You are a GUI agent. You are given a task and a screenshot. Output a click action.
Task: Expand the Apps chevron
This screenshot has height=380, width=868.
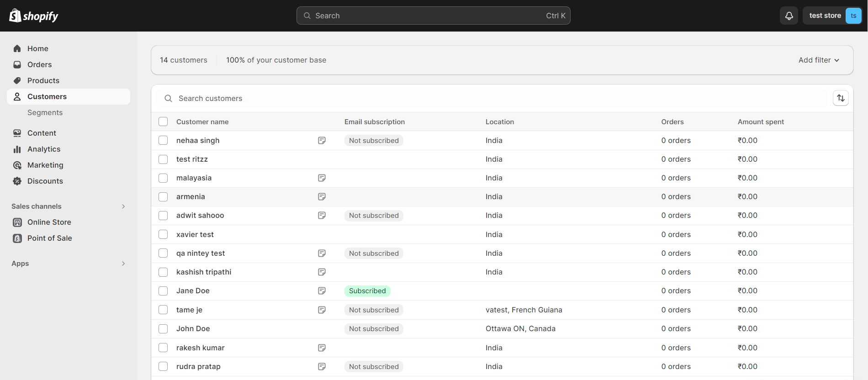[123, 264]
